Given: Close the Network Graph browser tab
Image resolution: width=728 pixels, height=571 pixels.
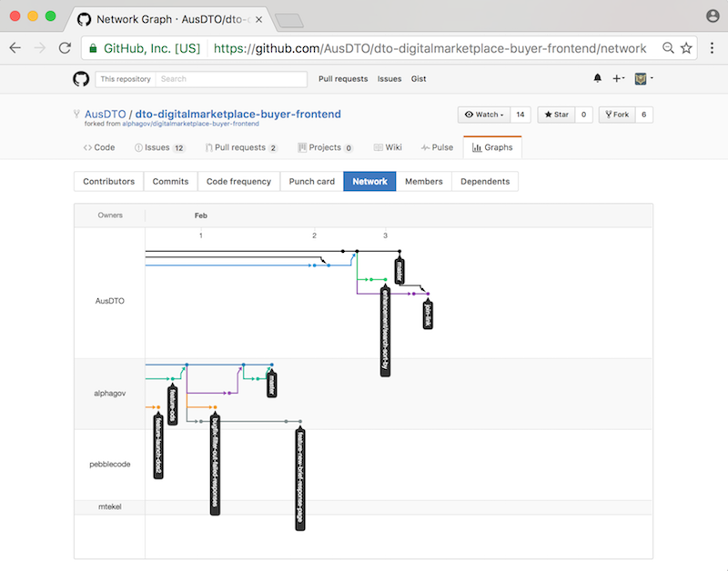Looking at the screenshot, I should tap(258, 19).
